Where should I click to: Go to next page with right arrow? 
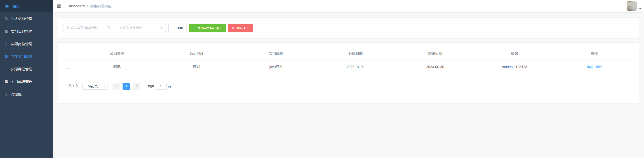(136, 86)
